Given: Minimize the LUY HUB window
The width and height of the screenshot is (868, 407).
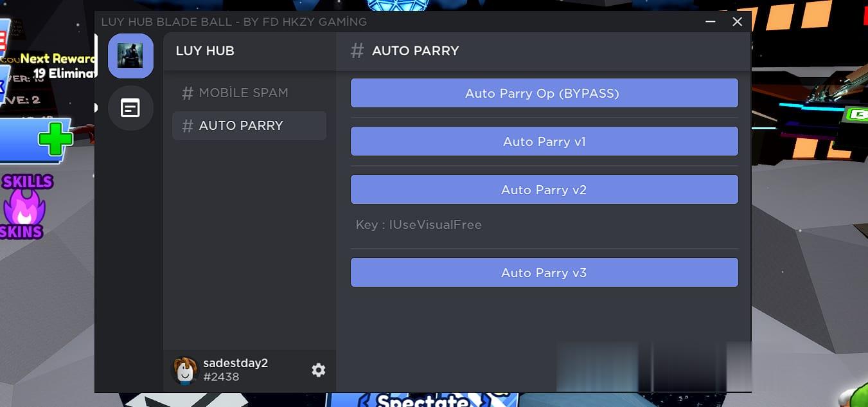Looking at the screenshot, I should (711, 22).
